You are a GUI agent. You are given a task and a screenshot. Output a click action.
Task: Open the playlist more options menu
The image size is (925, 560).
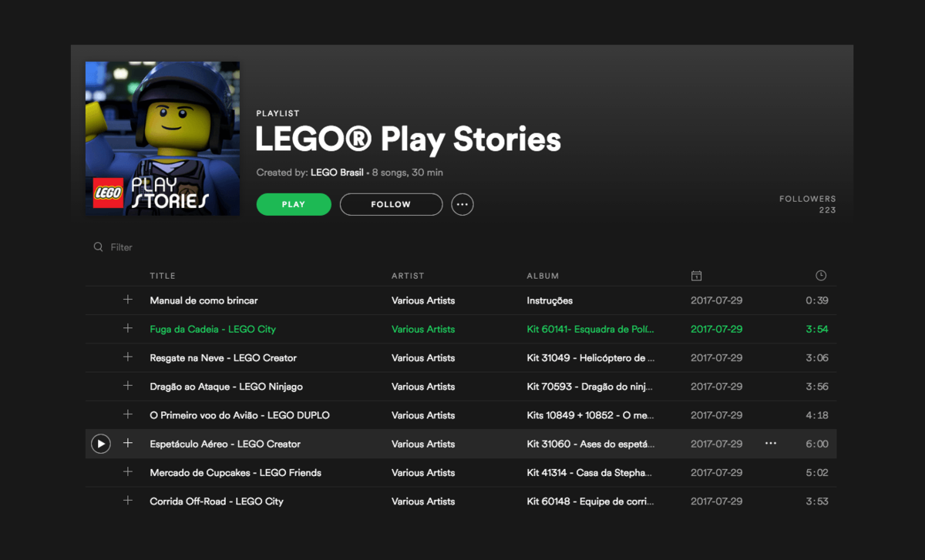coord(462,204)
